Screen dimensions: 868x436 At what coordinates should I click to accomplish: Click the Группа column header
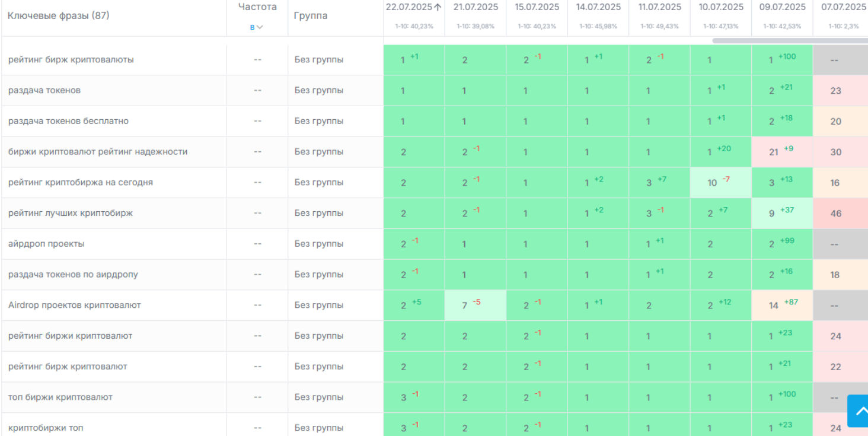311,15
